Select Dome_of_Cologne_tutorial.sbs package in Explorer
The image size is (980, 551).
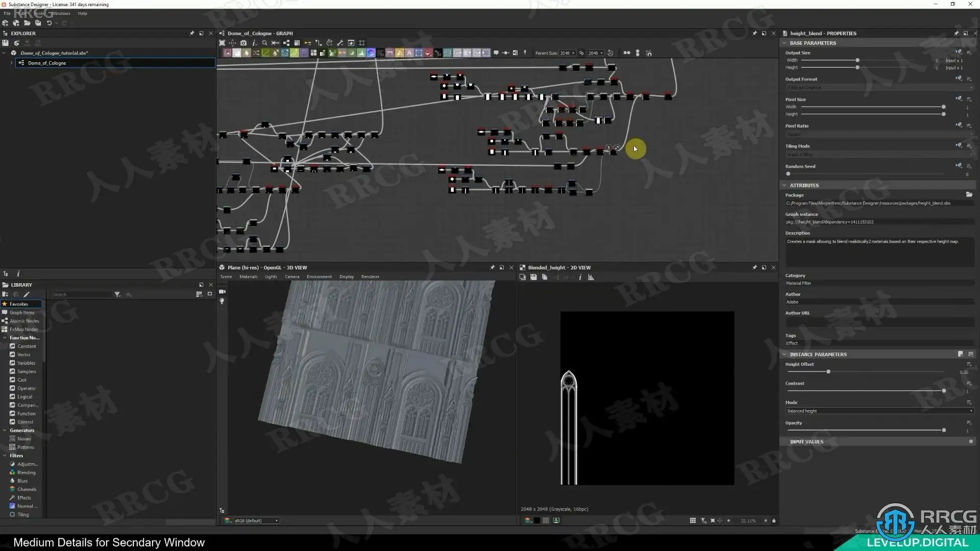pos(54,53)
